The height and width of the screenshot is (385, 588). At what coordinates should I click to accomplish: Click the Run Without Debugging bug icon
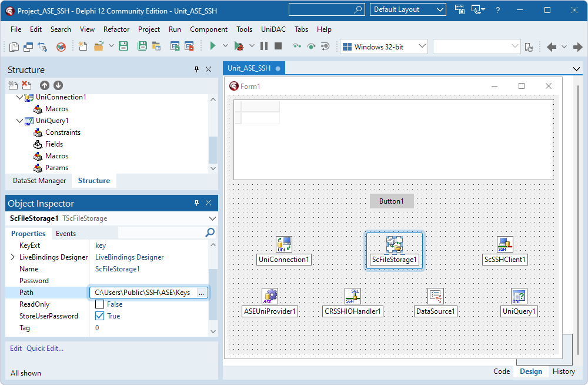click(x=239, y=45)
